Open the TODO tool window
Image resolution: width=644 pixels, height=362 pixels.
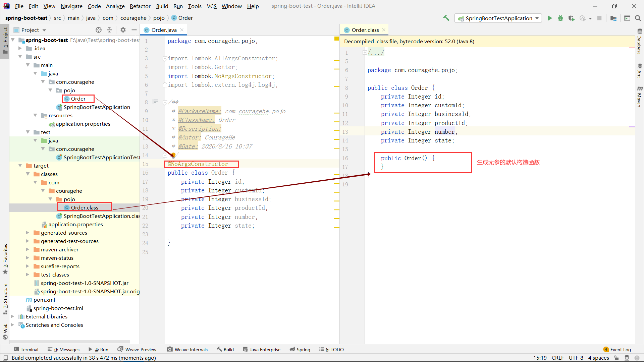pos(331,349)
